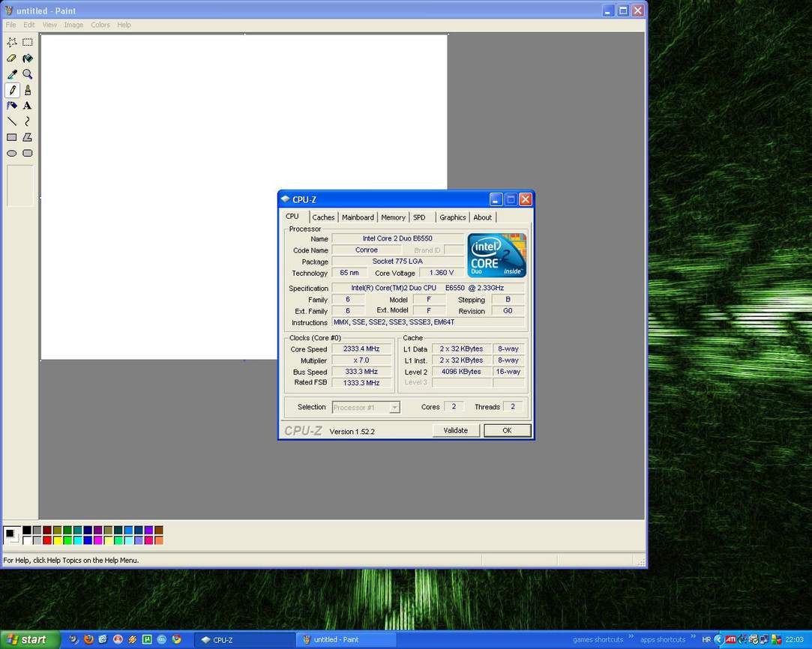Select the Pencil tool in Paint
Viewport: 812px width, 649px height.
[12, 90]
